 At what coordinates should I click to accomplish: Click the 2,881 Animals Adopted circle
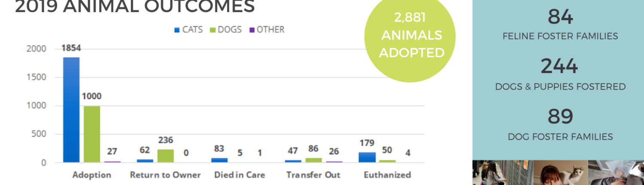click(410, 36)
